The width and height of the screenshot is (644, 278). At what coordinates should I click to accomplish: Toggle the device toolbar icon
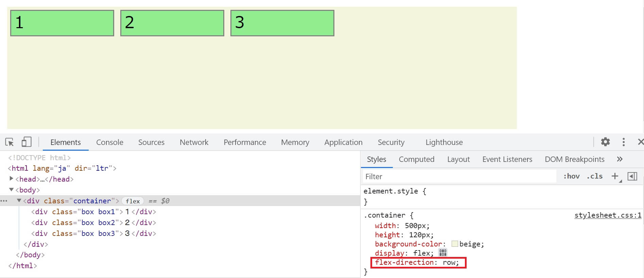[26, 142]
